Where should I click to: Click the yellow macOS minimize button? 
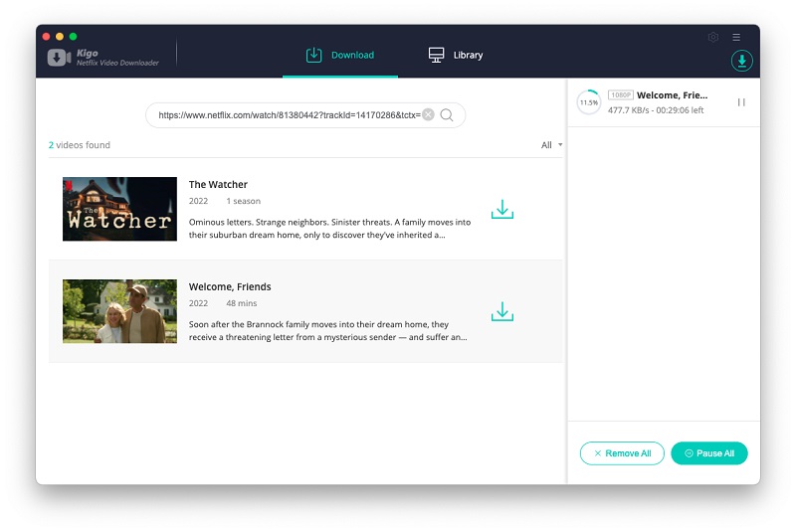(60, 37)
